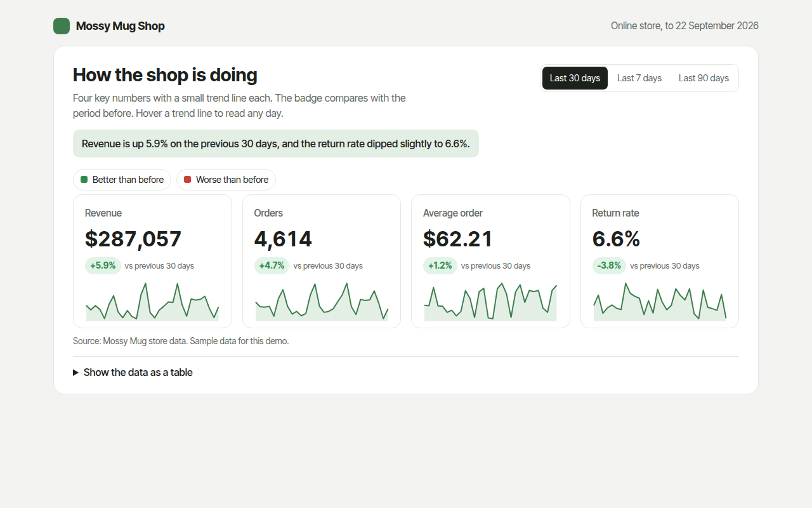The image size is (812, 508).
Task: Click the Return rate card title
Action: click(615, 213)
